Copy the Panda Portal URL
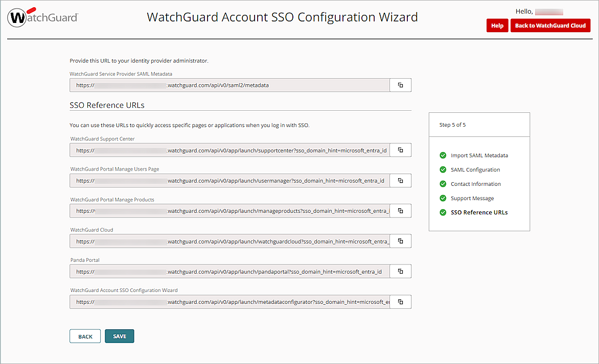The width and height of the screenshot is (599, 364). point(400,271)
